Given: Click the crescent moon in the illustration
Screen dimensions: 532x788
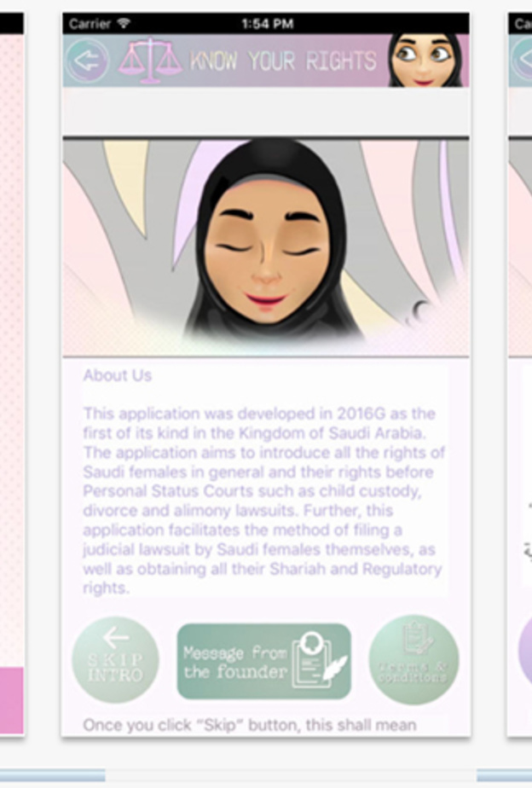Looking at the screenshot, I should [419, 311].
